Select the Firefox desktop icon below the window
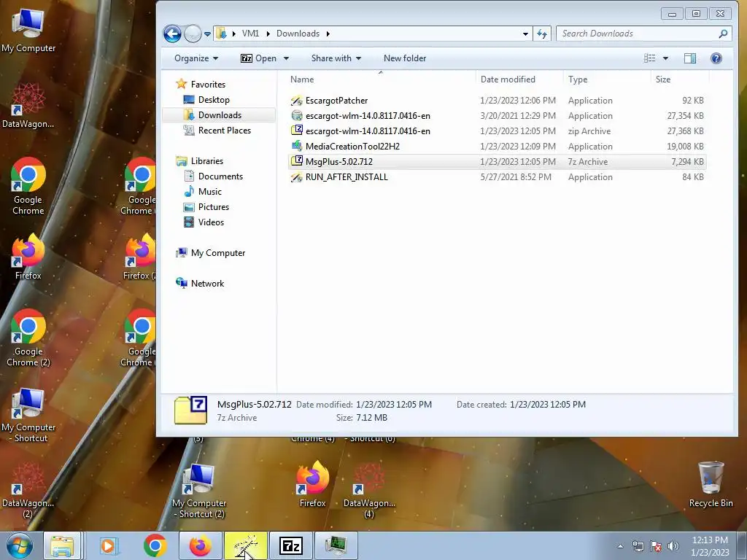Image resolution: width=747 pixels, height=560 pixels. point(312,484)
